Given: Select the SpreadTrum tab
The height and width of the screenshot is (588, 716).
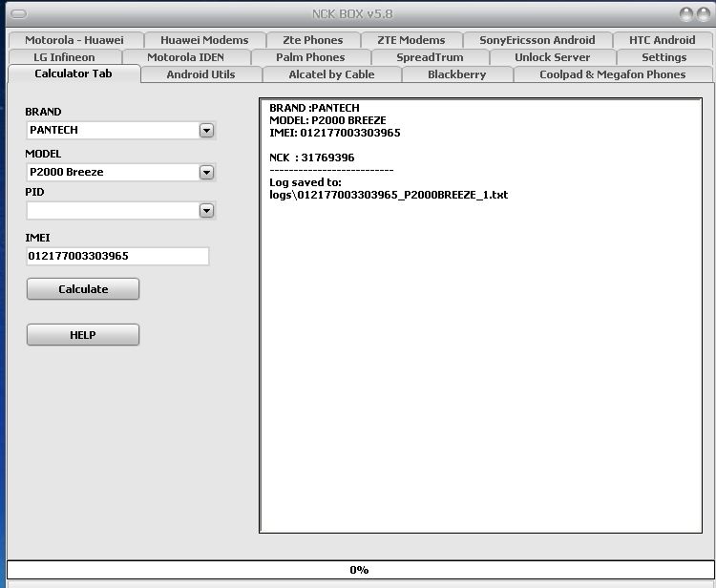Looking at the screenshot, I should [x=430, y=57].
